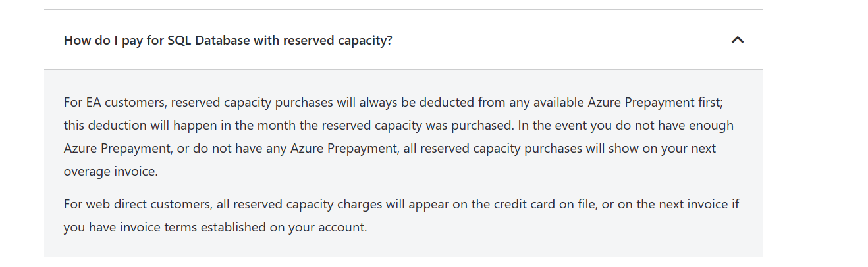868x267 pixels.
Task: Click the phrase "credit card on file"
Action: point(541,205)
